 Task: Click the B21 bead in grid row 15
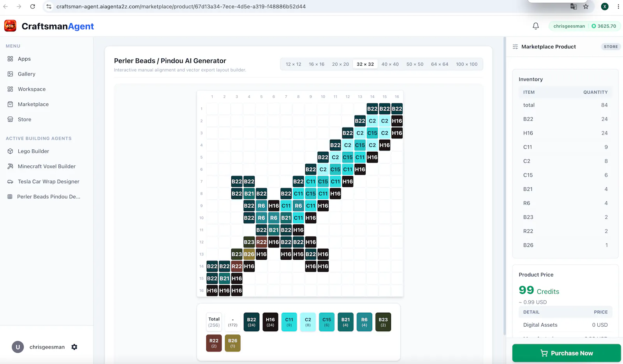[224, 278]
